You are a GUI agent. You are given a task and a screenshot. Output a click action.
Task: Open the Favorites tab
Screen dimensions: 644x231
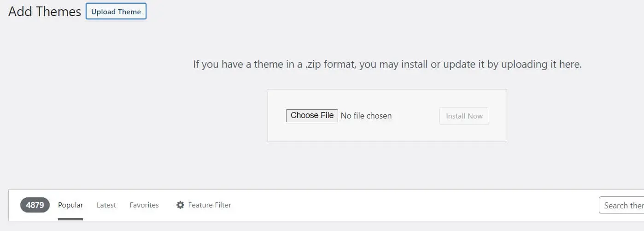[144, 205]
